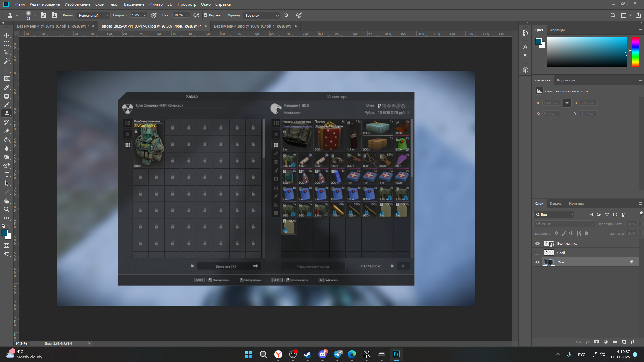Image resolution: width=644 pixels, height=362 pixels.
Task: Create new layer group folder icon
Action: pyautogui.click(x=615, y=342)
